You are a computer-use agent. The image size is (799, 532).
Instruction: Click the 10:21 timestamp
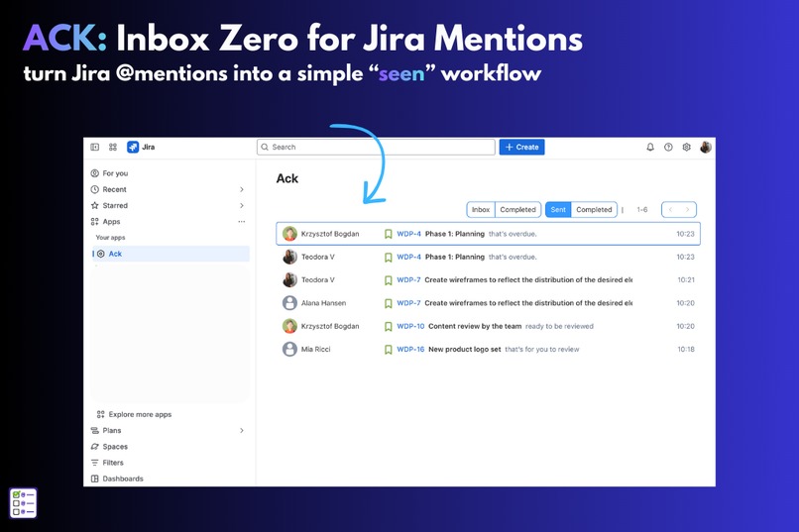[686, 280]
